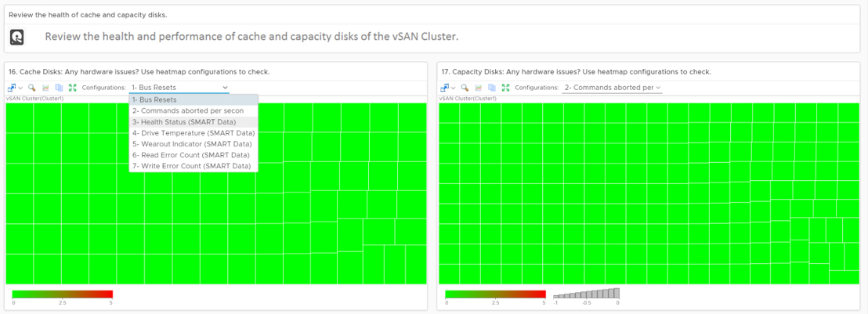Click the green fit-to-screen icon in Cache Disks widget
The height and width of the screenshot is (314, 868).
point(72,88)
